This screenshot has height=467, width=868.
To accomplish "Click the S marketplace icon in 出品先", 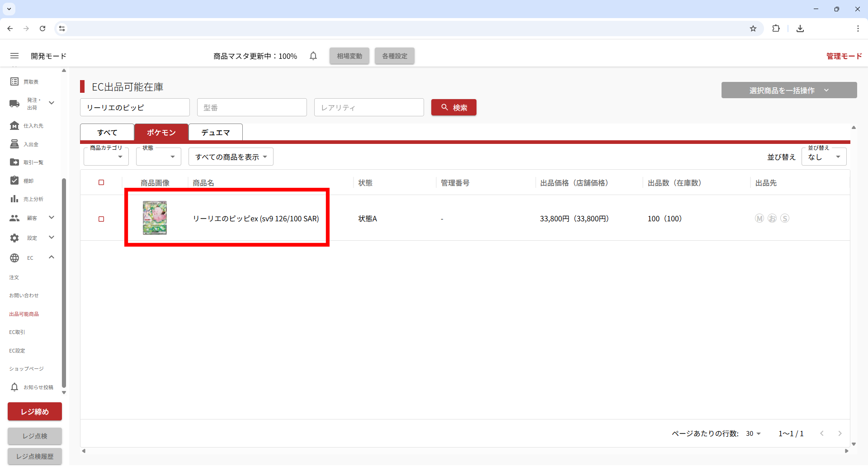I will 785,219.
